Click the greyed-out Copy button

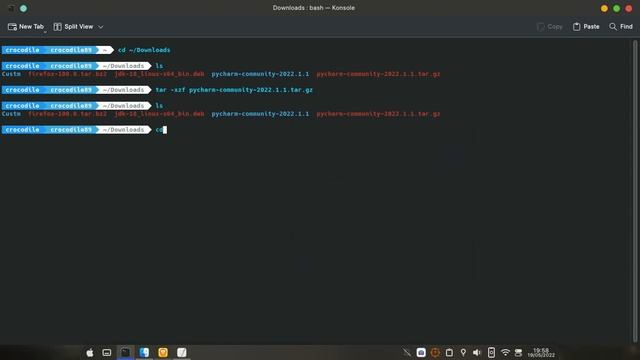[x=549, y=27]
